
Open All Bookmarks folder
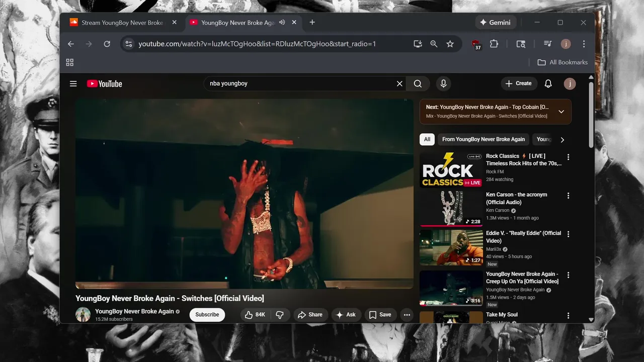(563, 62)
